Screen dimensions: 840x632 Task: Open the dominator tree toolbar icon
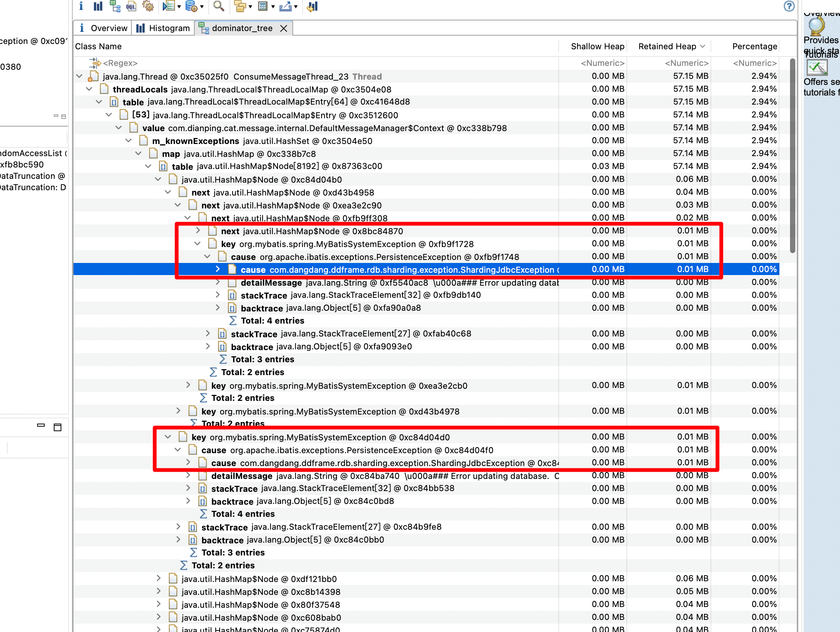click(115, 6)
